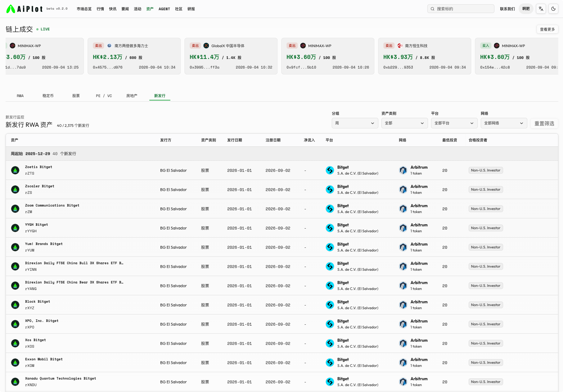This screenshot has width=563, height=392.
Task: Click Bitget platform icon in Xos Bitget row
Action: click(330, 343)
